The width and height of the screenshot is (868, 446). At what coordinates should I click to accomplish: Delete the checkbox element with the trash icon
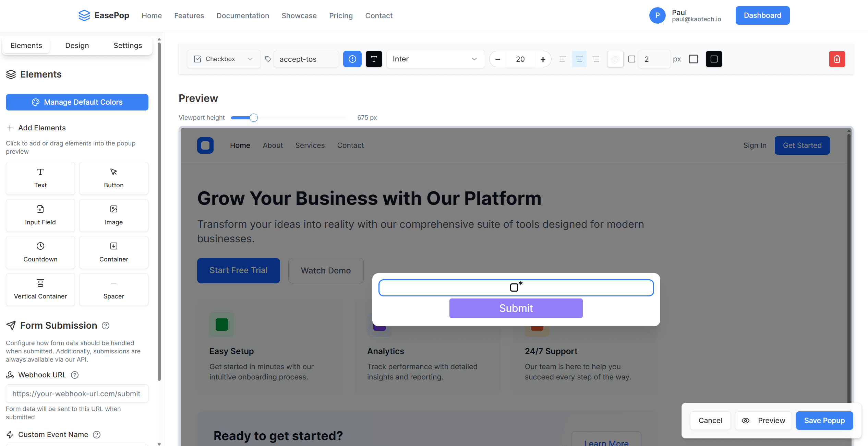(x=837, y=59)
